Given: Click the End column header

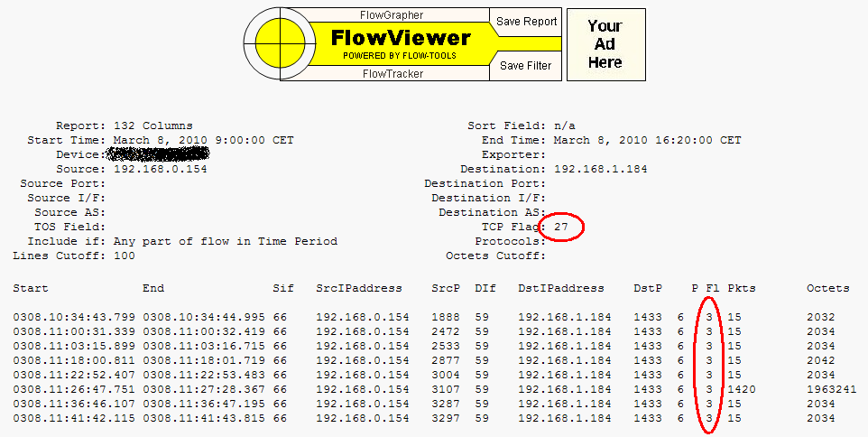Looking at the screenshot, I should point(153,288).
